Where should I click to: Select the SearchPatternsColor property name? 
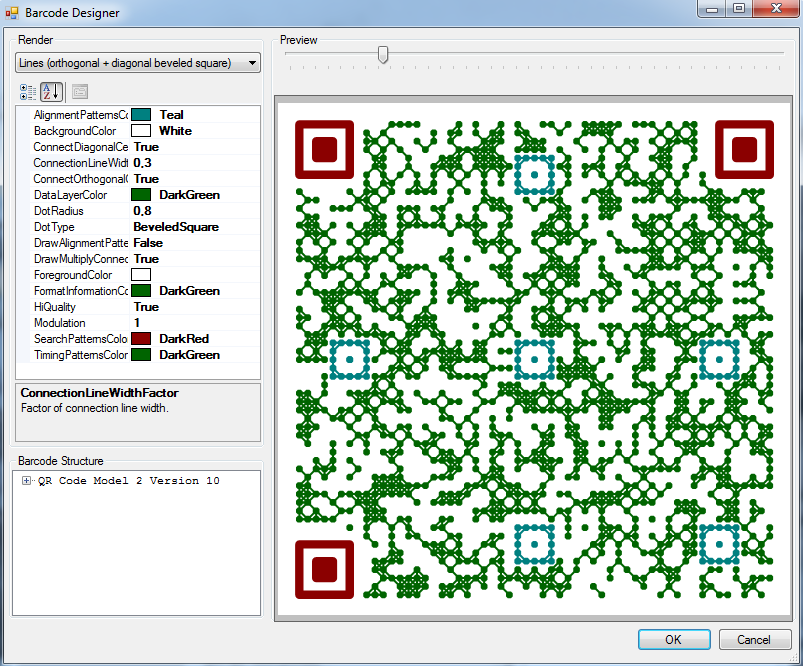(81, 339)
